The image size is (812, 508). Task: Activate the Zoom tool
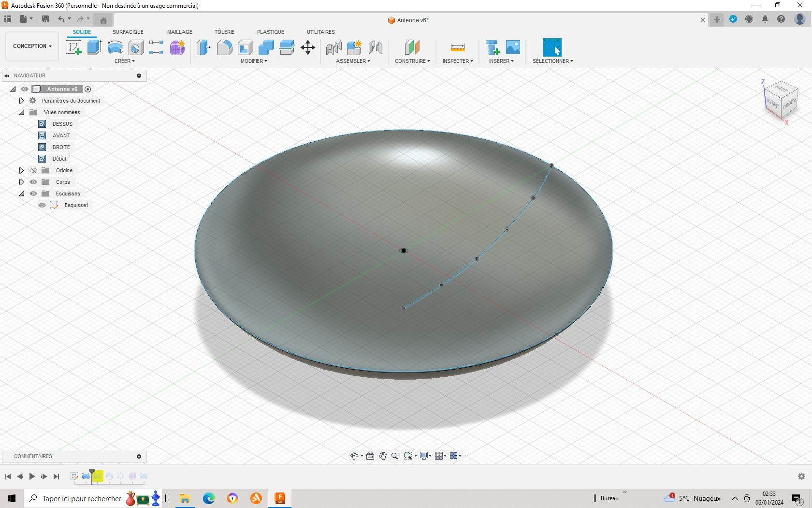click(395, 456)
